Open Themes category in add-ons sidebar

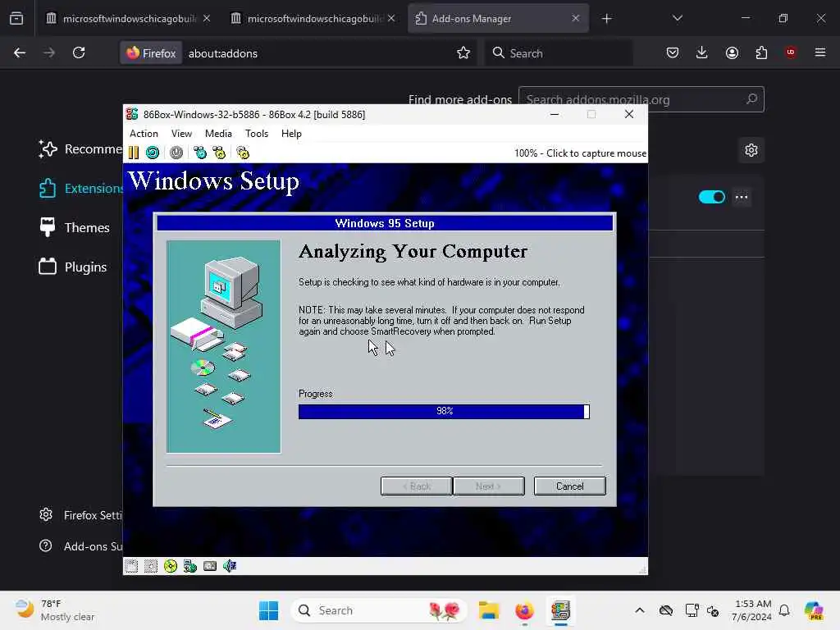click(x=75, y=228)
